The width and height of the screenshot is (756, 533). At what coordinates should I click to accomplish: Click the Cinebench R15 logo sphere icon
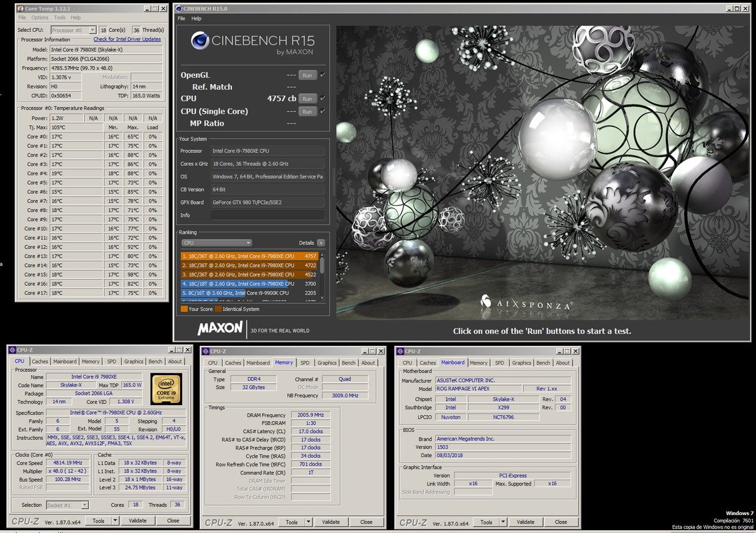[x=199, y=41]
